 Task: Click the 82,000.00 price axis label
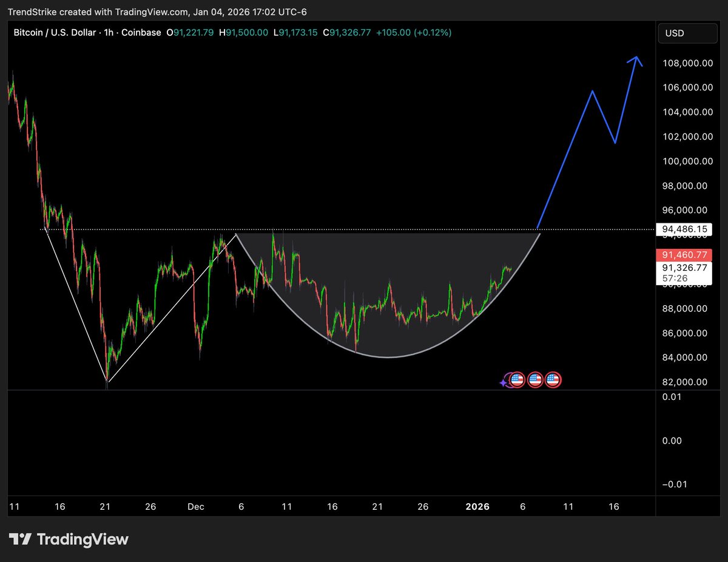coord(686,382)
